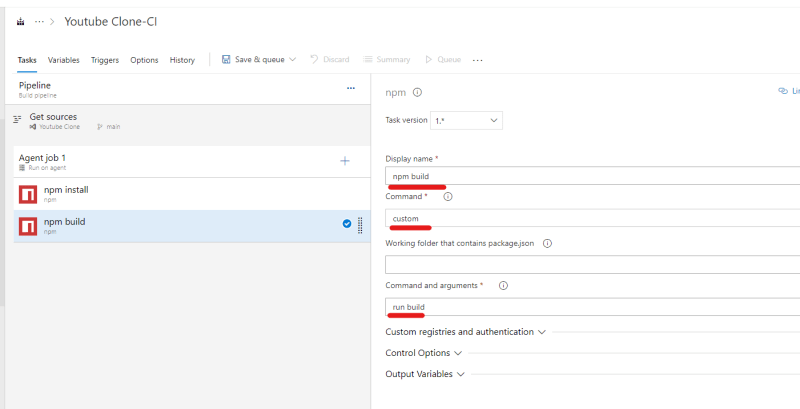Click the info icon beside npm heading
The height and width of the screenshot is (409, 800).
pos(417,92)
